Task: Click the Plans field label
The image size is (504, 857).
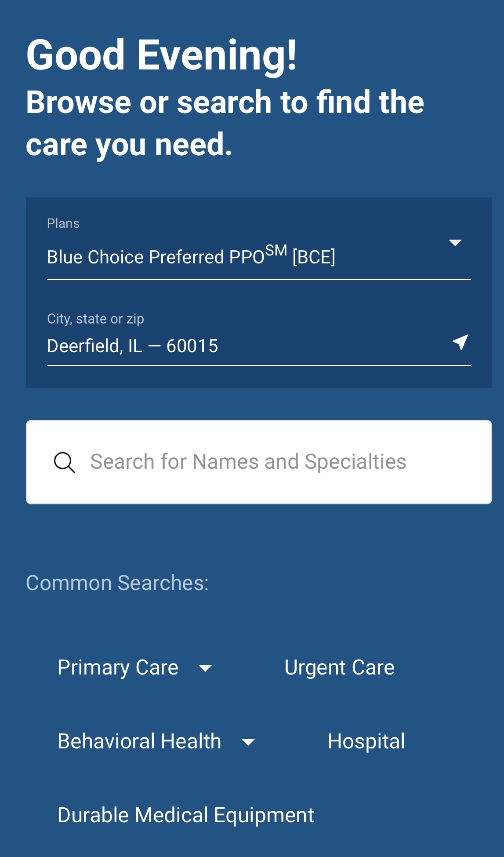Action: pyautogui.click(x=63, y=223)
